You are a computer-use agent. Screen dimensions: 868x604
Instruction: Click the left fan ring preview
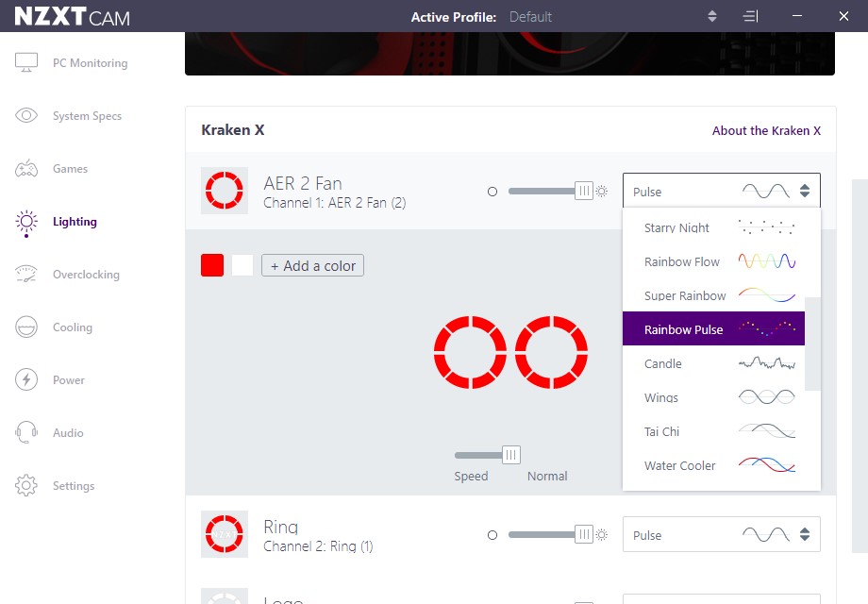click(470, 352)
